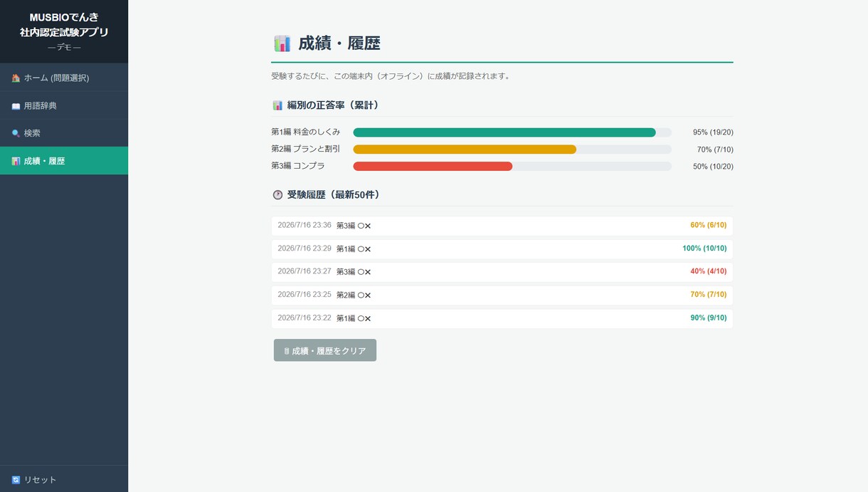Click the reset icon at sidebar bottom
868x492 pixels.
point(16,480)
